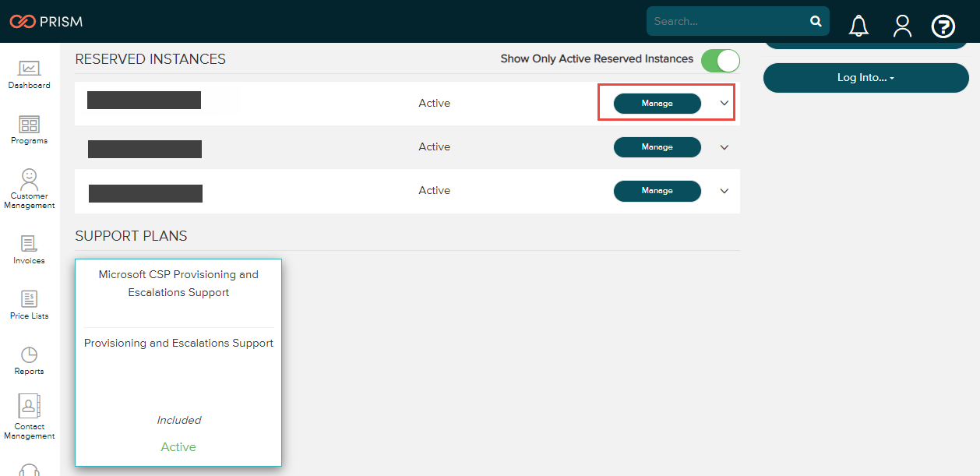
Task: Open the Price Lists sidebar icon
Action: pyautogui.click(x=29, y=302)
